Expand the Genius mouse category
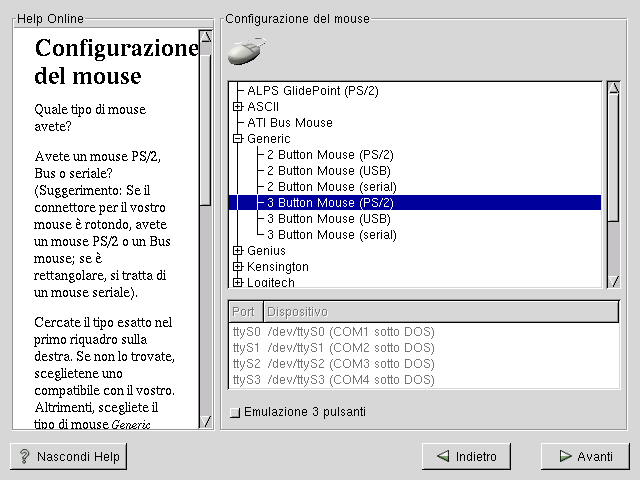Screen dimensions: 640x480 237,251
